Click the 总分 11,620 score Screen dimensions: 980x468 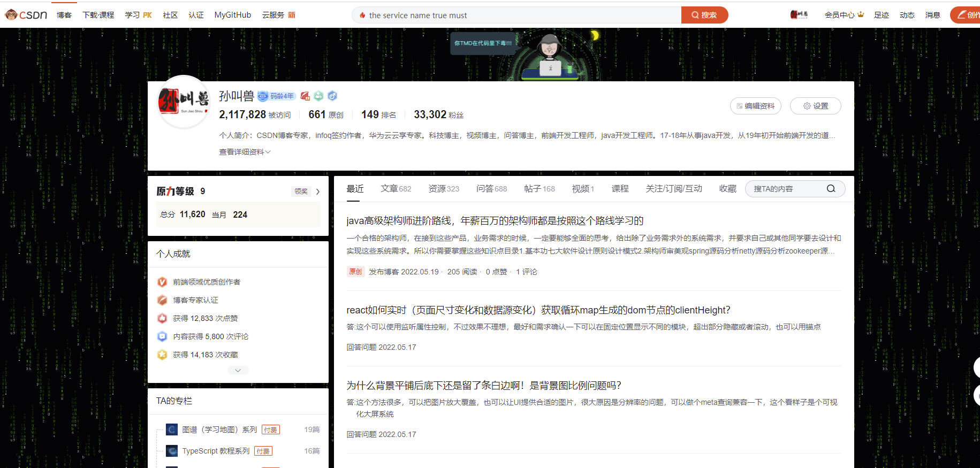tap(183, 214)
